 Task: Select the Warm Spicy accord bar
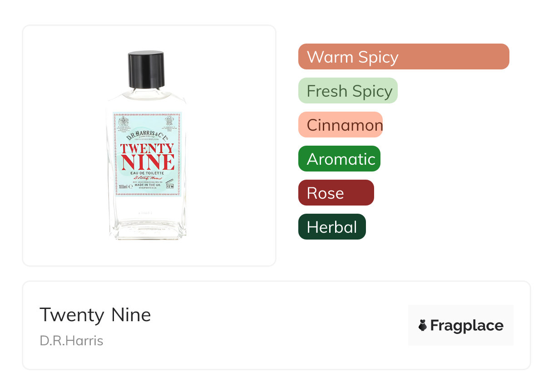coord(403,57)
